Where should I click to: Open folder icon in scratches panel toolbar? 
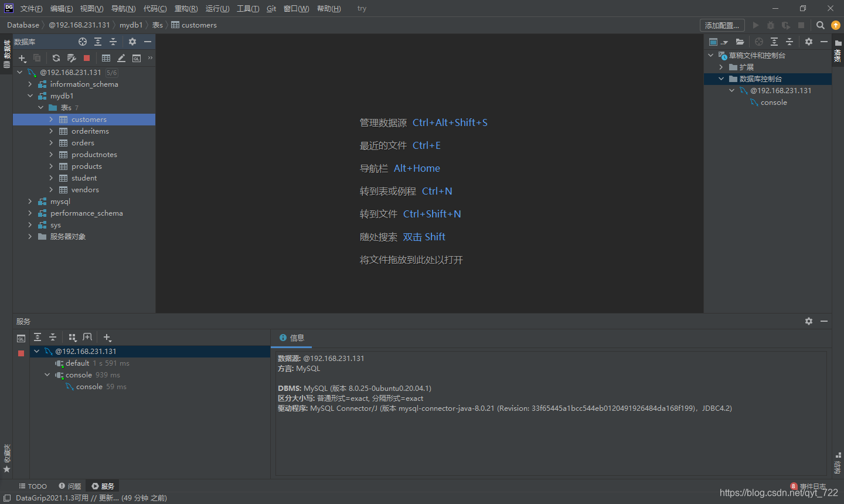(x=740, y=42)
